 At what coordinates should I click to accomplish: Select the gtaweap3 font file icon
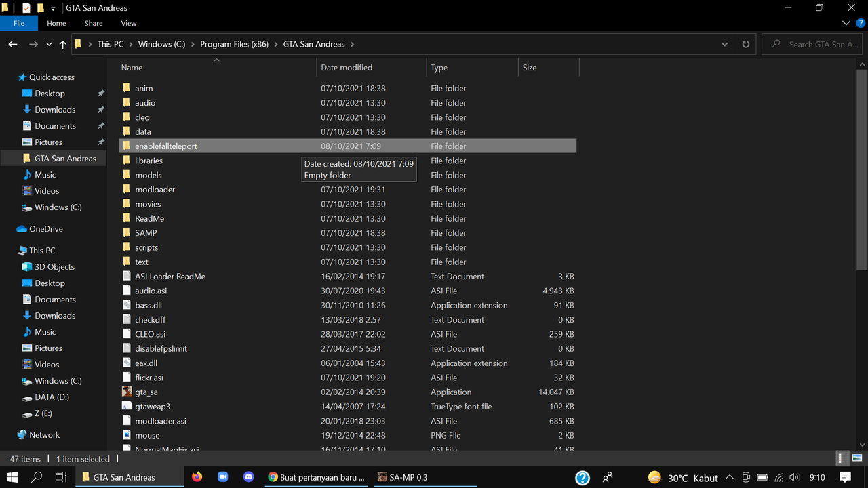coord(127,407)
